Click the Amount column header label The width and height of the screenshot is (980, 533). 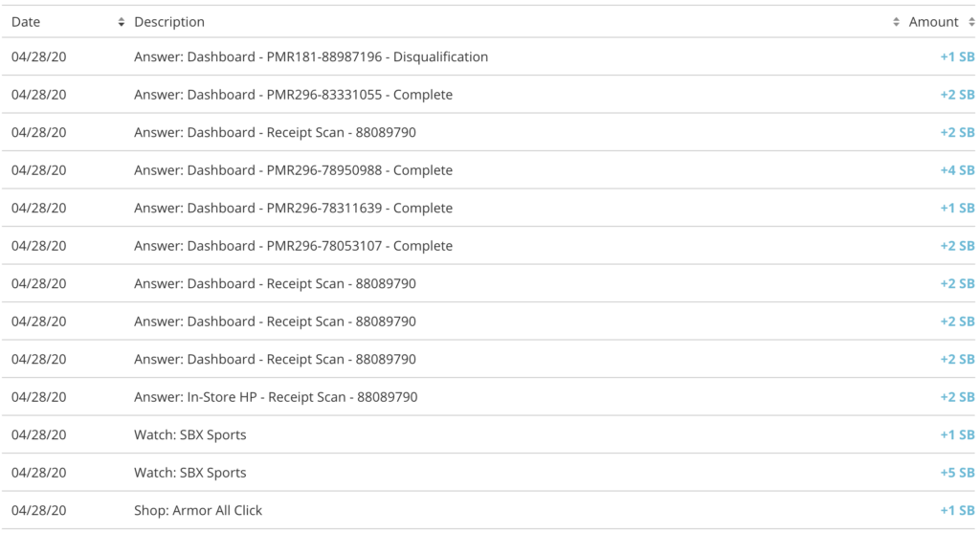[x=933, y=22]
